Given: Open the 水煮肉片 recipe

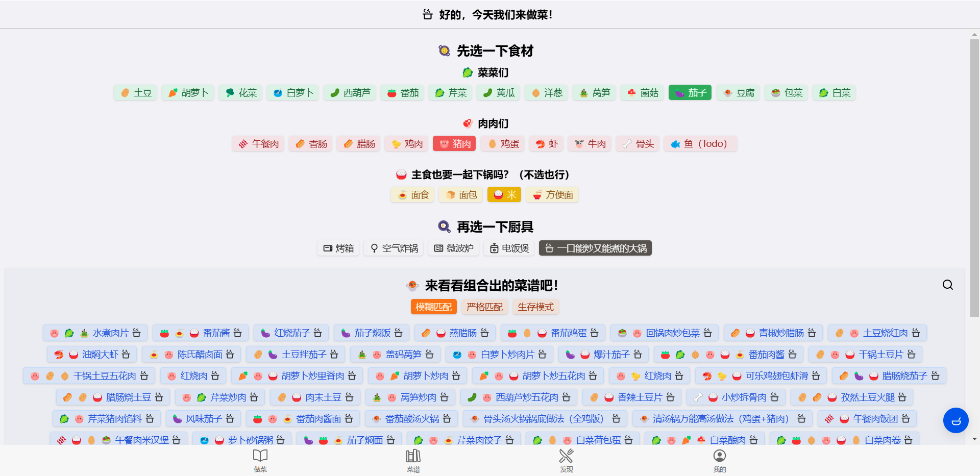Looking at the screenshot, I should 94,333.
